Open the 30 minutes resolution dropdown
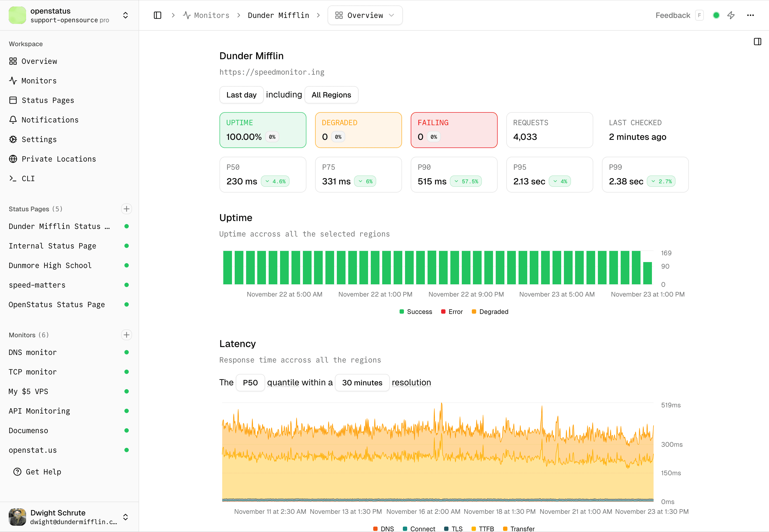Image resolution: width=769 pixels, height=532 pixels. point(362,382)
